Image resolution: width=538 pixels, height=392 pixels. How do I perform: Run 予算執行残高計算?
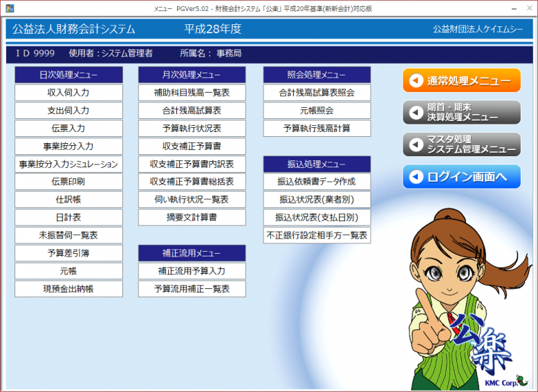click(x=317, y=129)
